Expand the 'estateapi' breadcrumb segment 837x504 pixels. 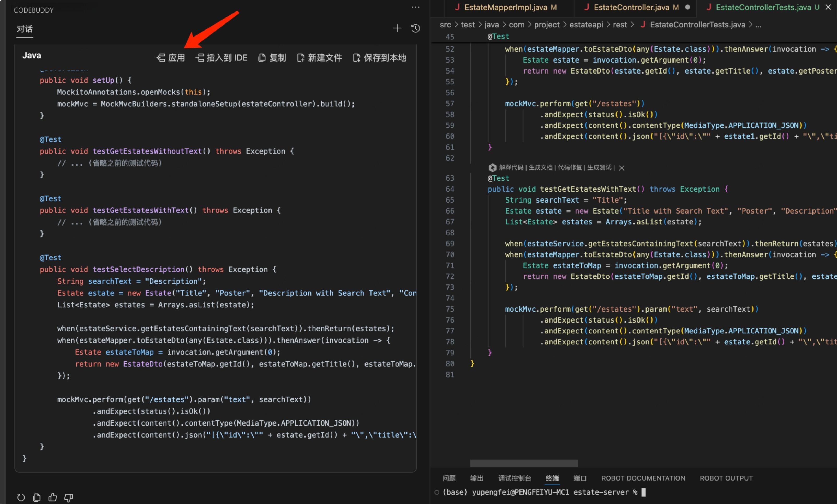586,25
